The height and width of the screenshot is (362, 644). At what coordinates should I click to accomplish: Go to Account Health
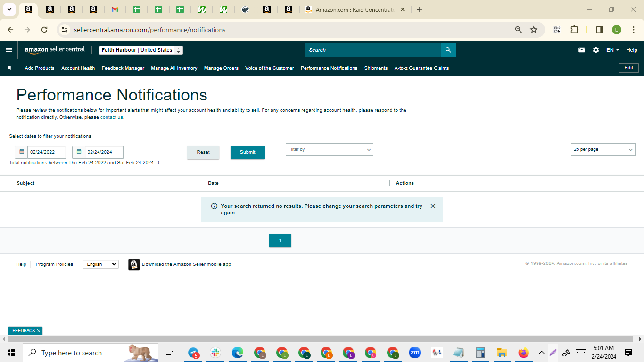(x=78, y=68)
